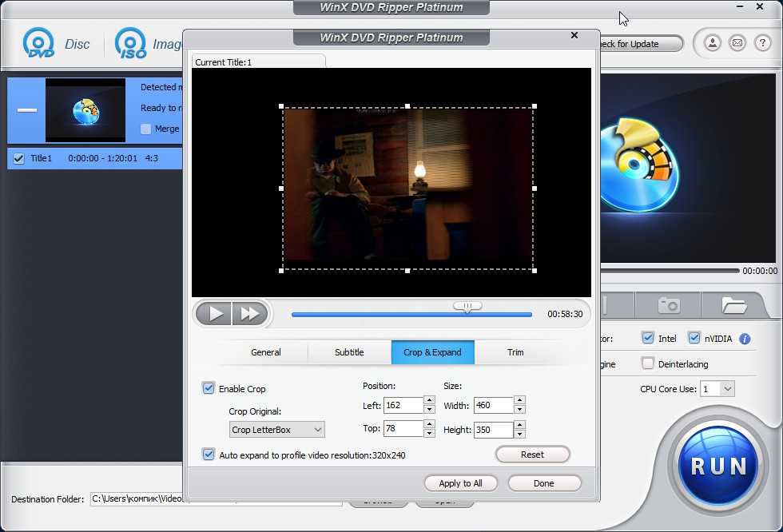Enable the Deinterlacing checkbox
Image resolution: width=783 pixels, height=532 pixels.
pyautogui.click(x=648, y=363)
